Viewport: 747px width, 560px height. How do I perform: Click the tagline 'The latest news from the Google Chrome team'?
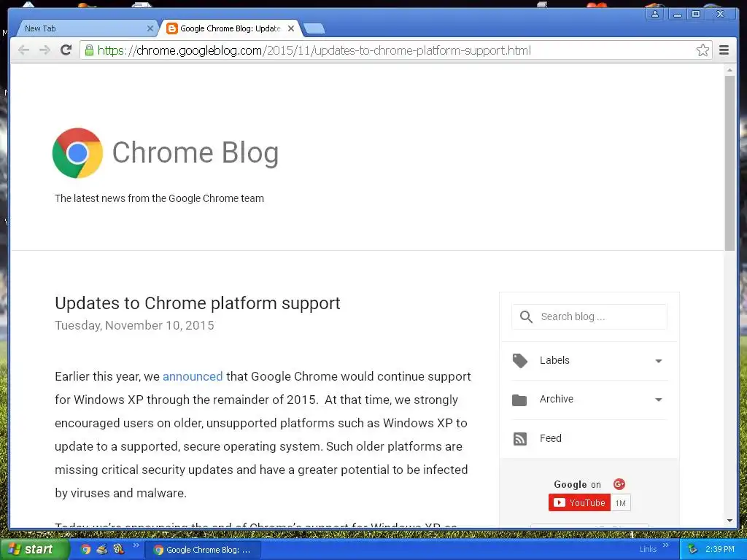pos(159,198)
